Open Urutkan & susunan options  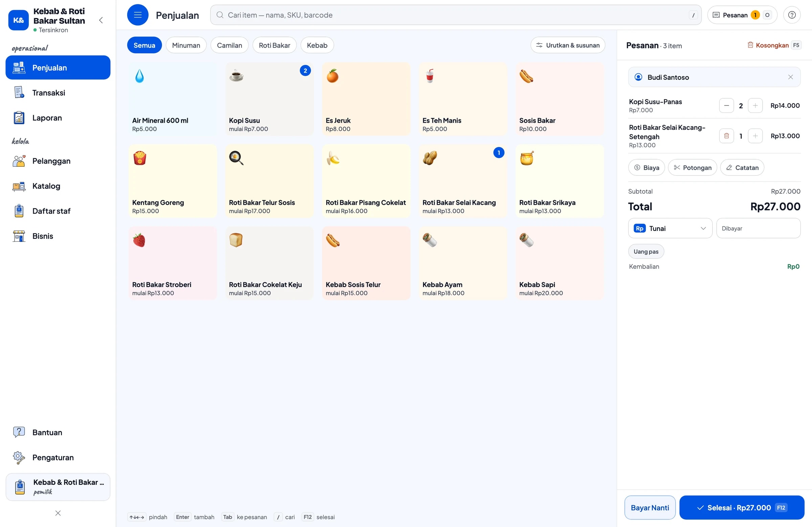[x=568, y=45]
